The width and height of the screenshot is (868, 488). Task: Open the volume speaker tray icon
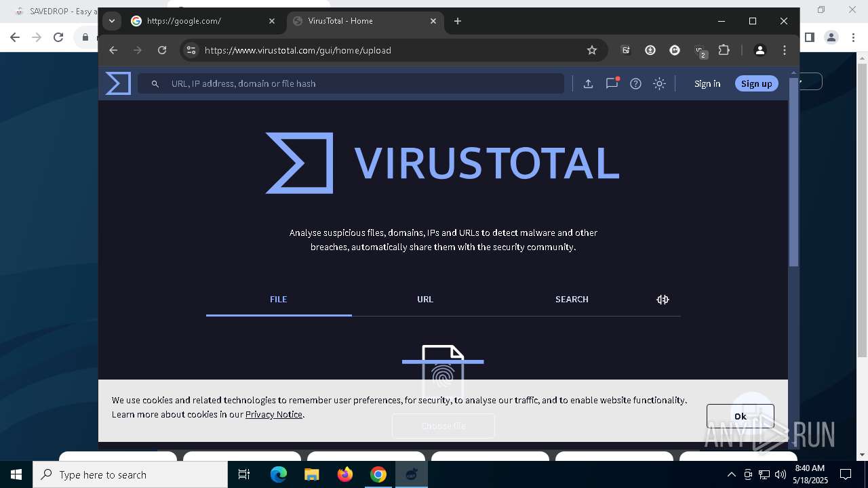click(x=780, y=474)
